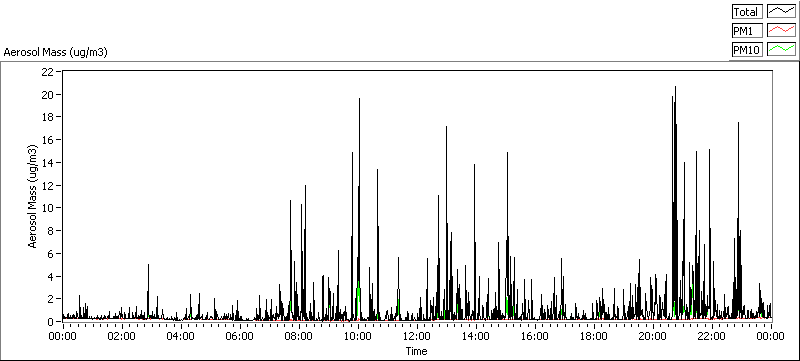Click the 10 y-axis tick value
The image size is (800, 361).
[47, 208]
